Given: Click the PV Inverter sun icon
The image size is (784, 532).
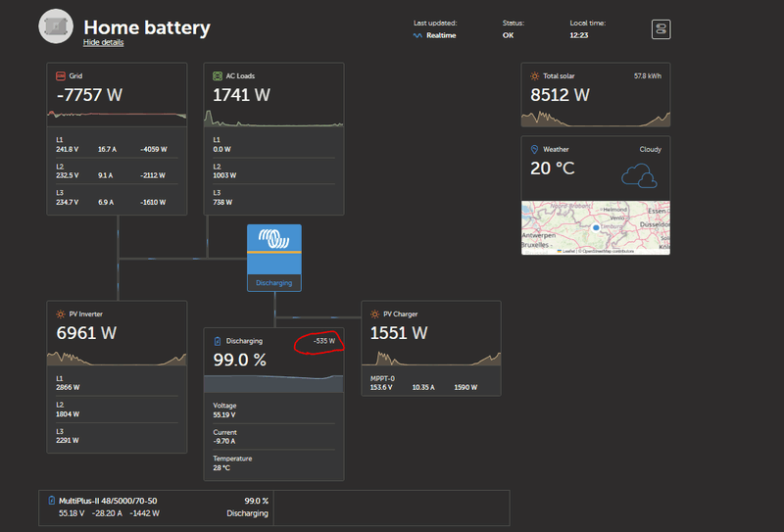Looking at the screenshot, I should pyautogui.click(x=61, y=314).
